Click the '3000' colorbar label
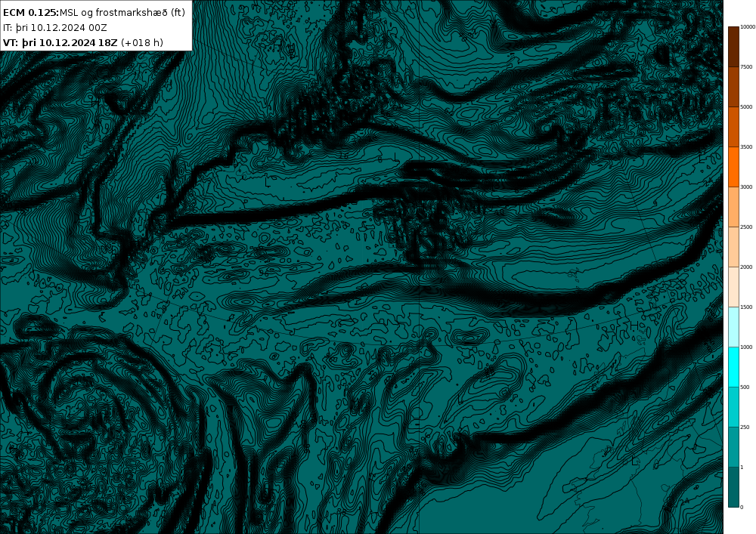Screen dimensions: 756x534 (746, 187)
